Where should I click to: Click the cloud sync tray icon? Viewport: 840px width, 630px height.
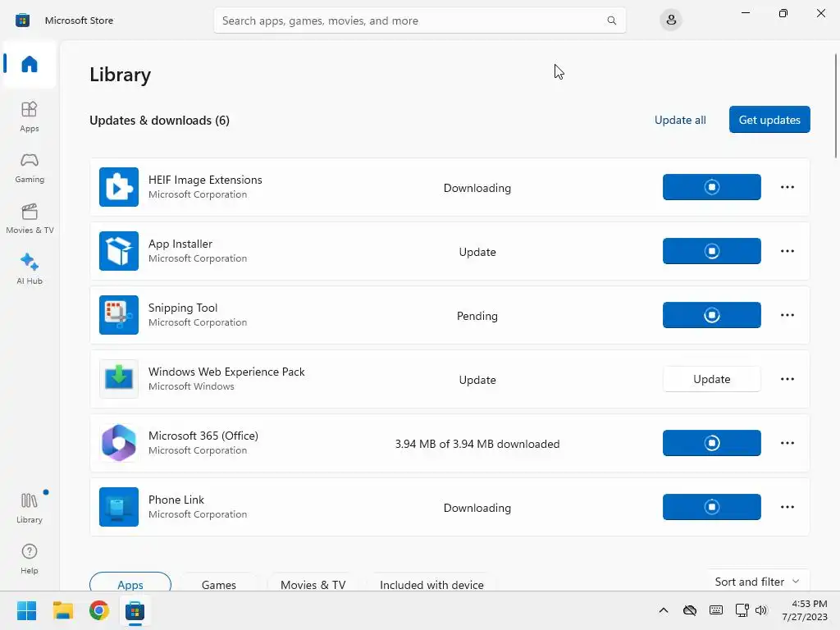coord(689,610)
